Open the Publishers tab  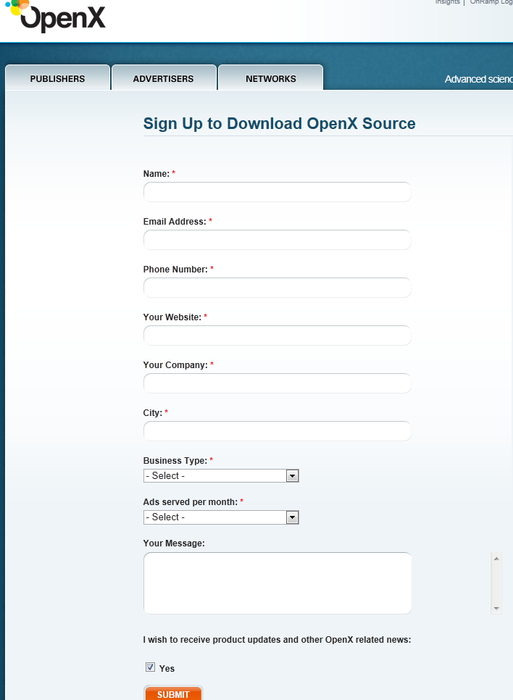point(57,78)
